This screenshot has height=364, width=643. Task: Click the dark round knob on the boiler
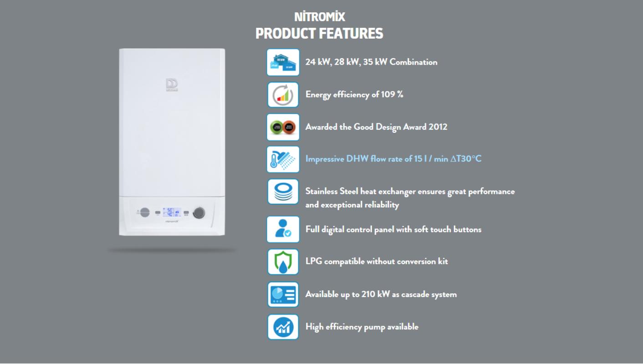[199, 212]
